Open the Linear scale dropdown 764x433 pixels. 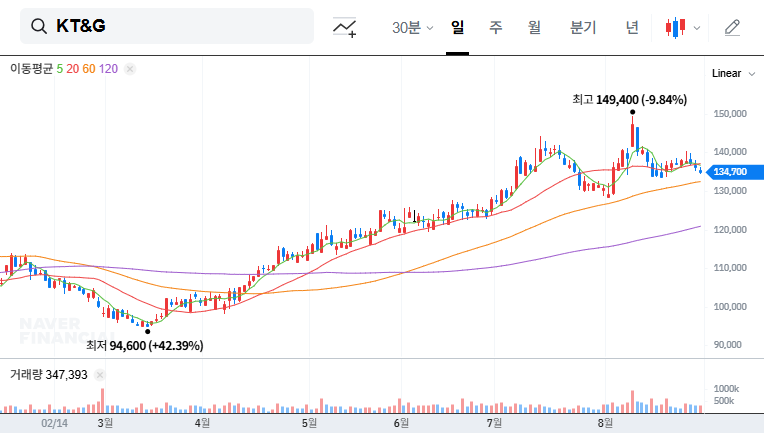coord(733,74)
